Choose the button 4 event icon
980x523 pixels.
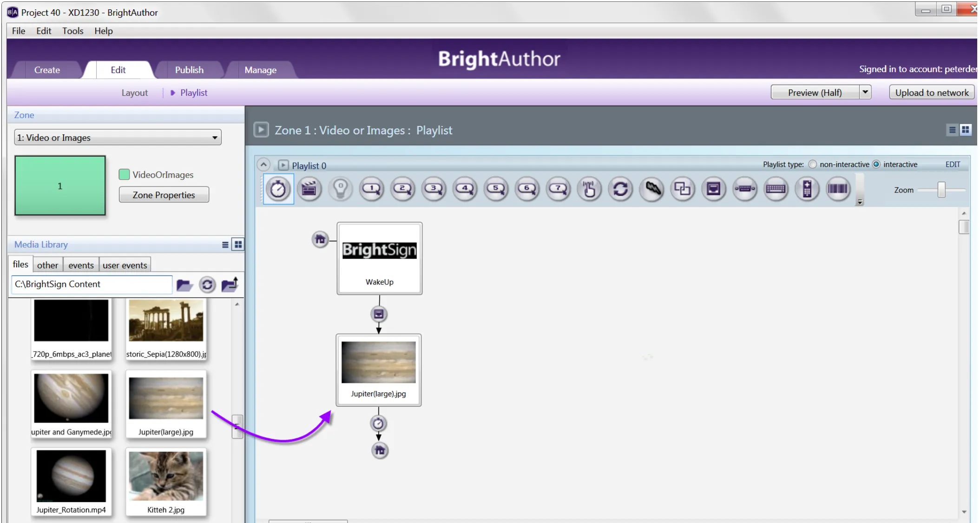[x=465, y=189]
